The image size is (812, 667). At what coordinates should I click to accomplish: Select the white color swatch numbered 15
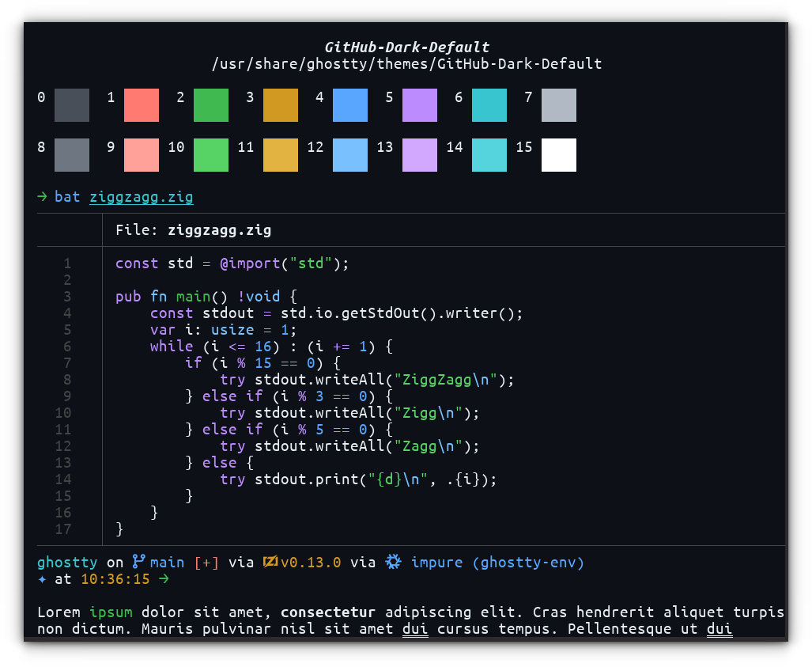(x=559, y=154)
